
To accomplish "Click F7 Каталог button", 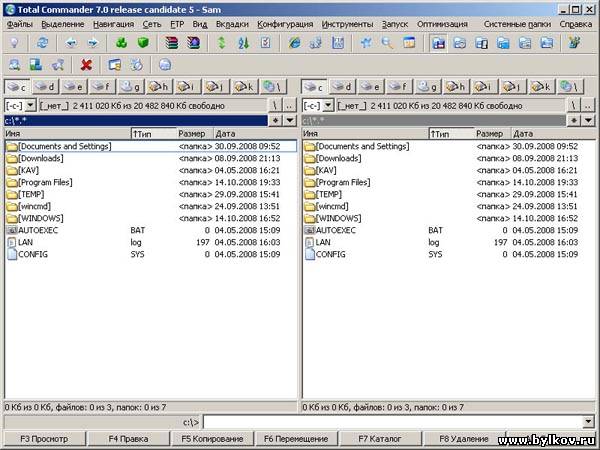I will pyautogui.click(x=380, y=439).
